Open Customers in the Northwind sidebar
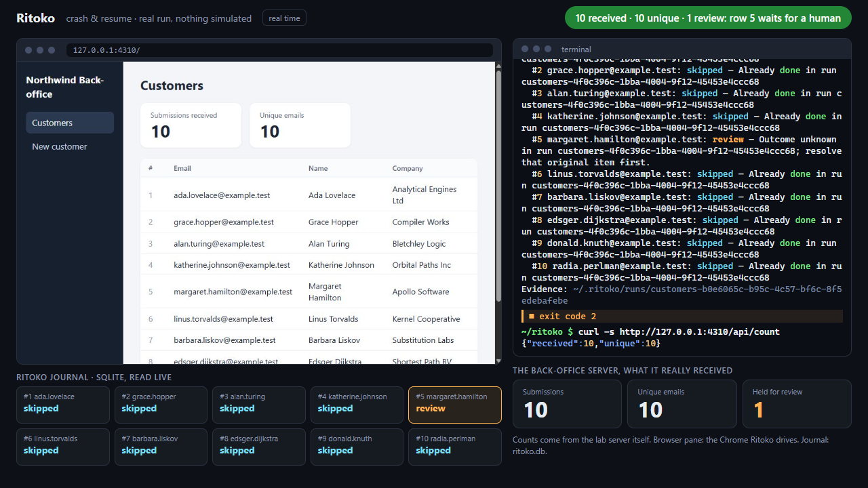 point(70,123)
